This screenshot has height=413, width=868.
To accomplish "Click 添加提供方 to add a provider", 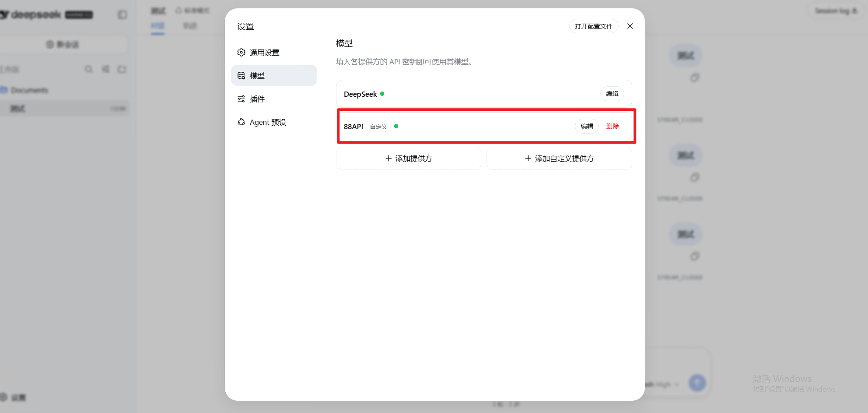I will (x=409, y=159).
